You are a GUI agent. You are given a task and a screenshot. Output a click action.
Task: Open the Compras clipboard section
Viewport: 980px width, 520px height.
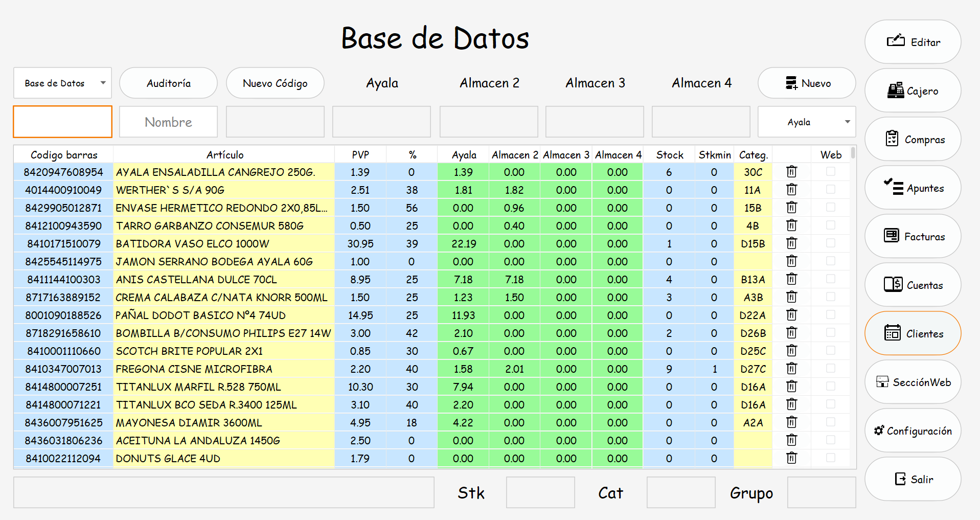913,139
